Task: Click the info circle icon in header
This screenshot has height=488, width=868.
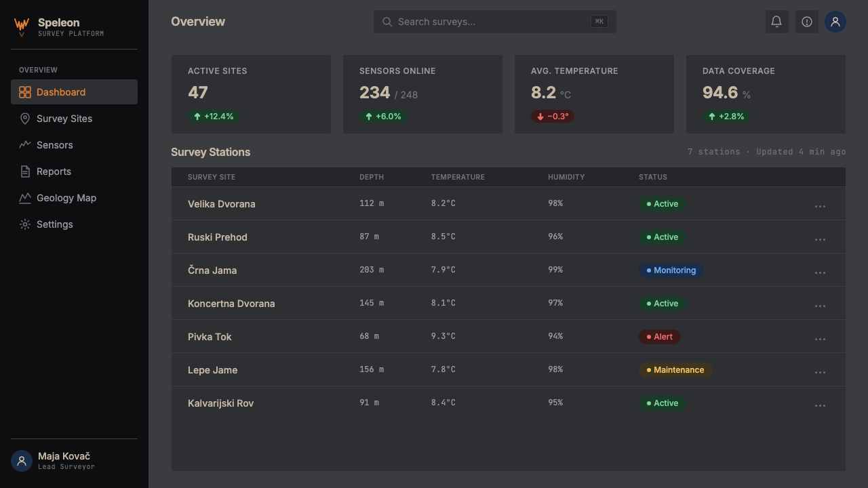Action: click(807, 22)
